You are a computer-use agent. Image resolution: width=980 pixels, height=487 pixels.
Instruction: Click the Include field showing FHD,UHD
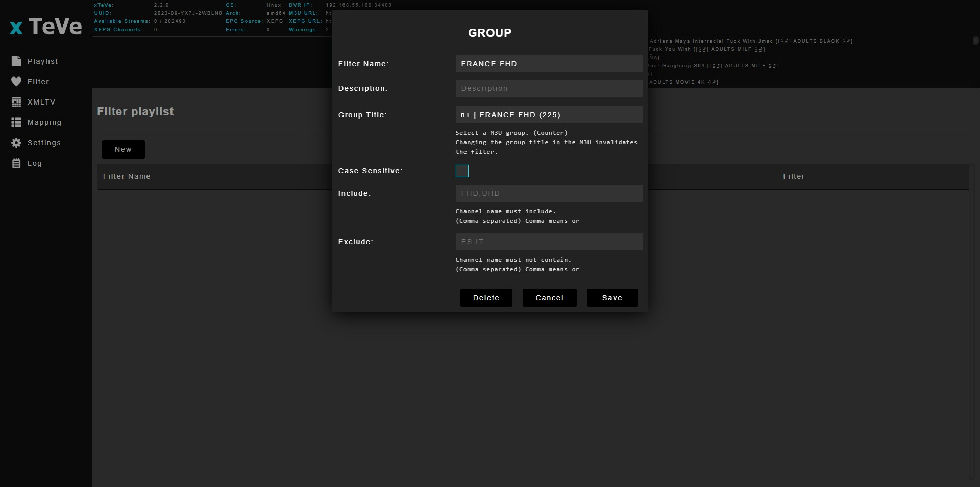pos(549,193)
